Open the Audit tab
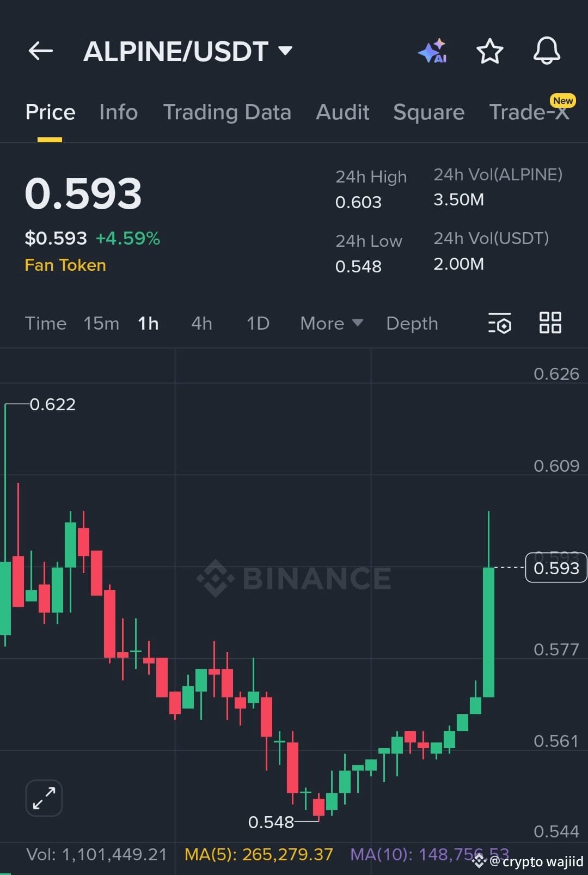Screen dimensions: 588x875 pos(342,112)
